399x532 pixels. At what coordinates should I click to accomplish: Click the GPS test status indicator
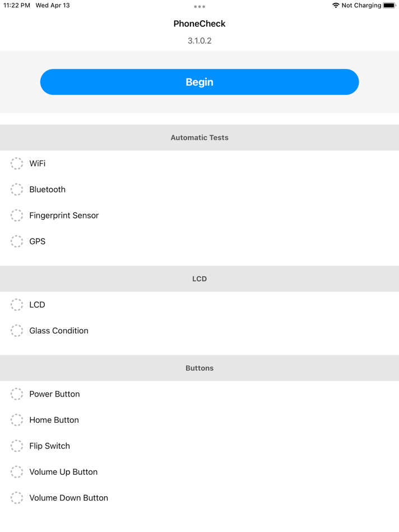tap(16, 241)
